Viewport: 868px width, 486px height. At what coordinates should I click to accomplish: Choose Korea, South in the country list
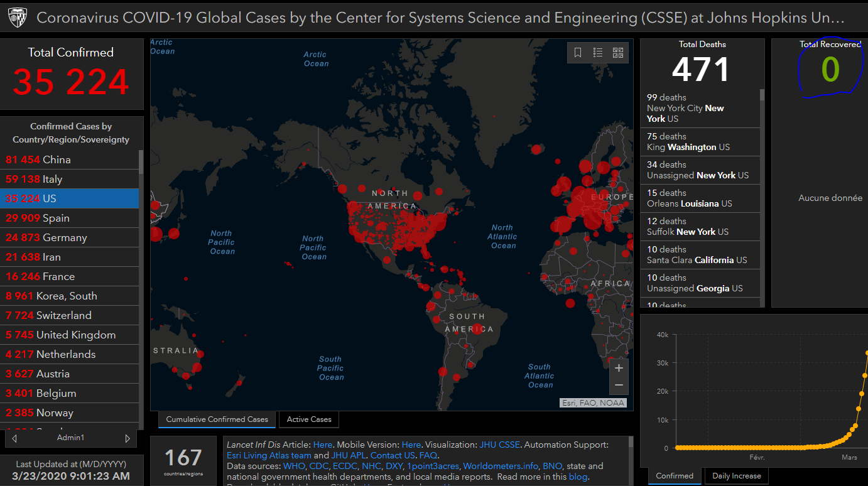pyautogui.click(x=69, y=296)
